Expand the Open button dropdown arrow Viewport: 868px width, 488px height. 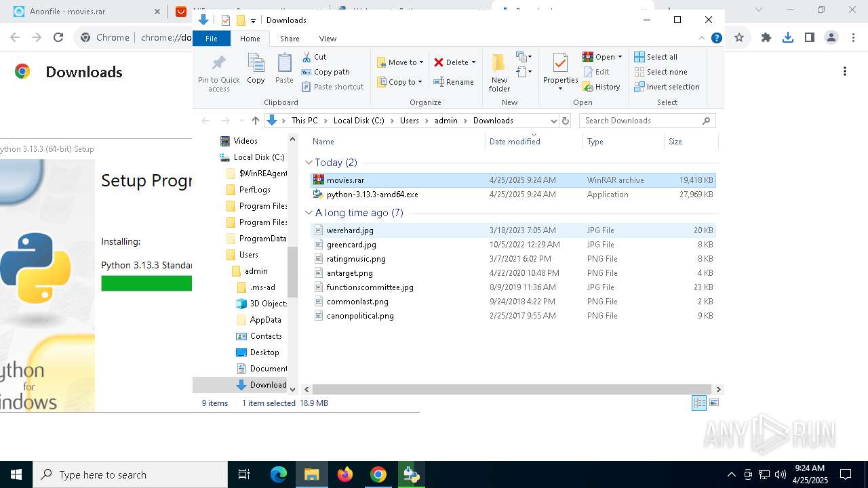coord(620,57)
